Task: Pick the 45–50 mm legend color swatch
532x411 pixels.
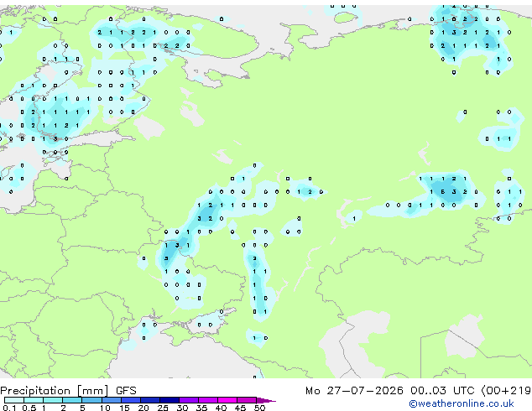Action: click(247, 400)
